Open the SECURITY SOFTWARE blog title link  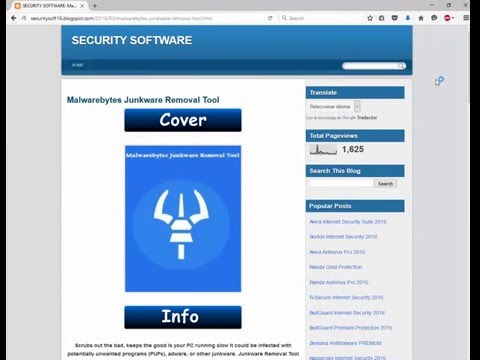click(x=132, y=40)
